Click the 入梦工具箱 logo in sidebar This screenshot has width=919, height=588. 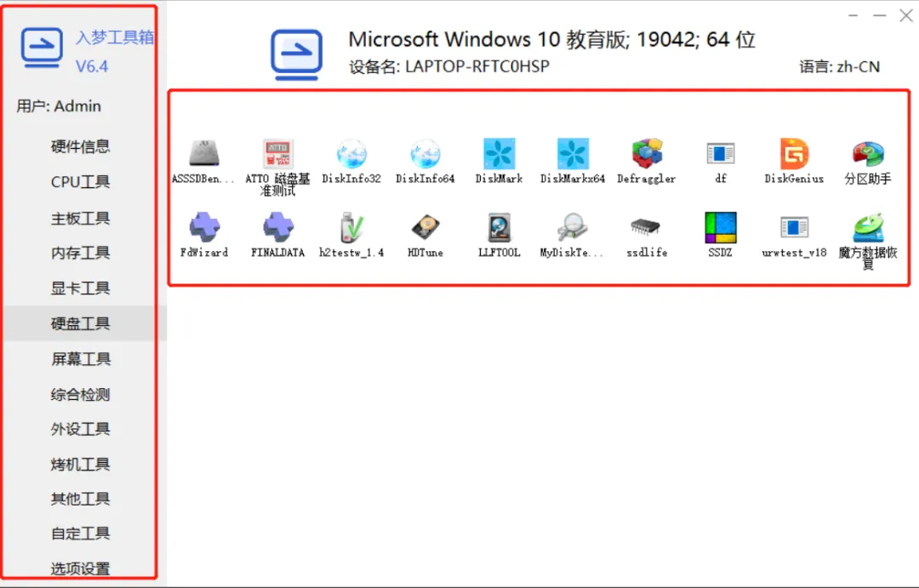click(42, 48)
